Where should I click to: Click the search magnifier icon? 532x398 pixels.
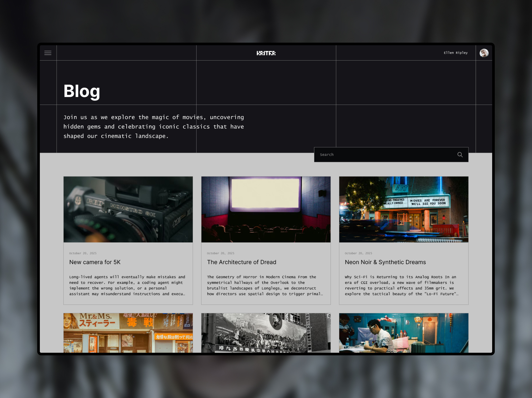pos(460,155)
